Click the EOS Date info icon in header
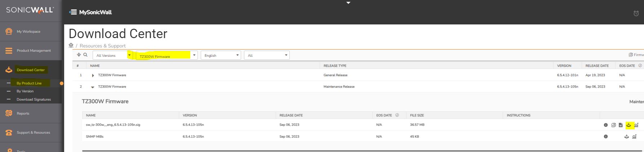This screenshot has width=644, height=152. click(x=640, y=66)
